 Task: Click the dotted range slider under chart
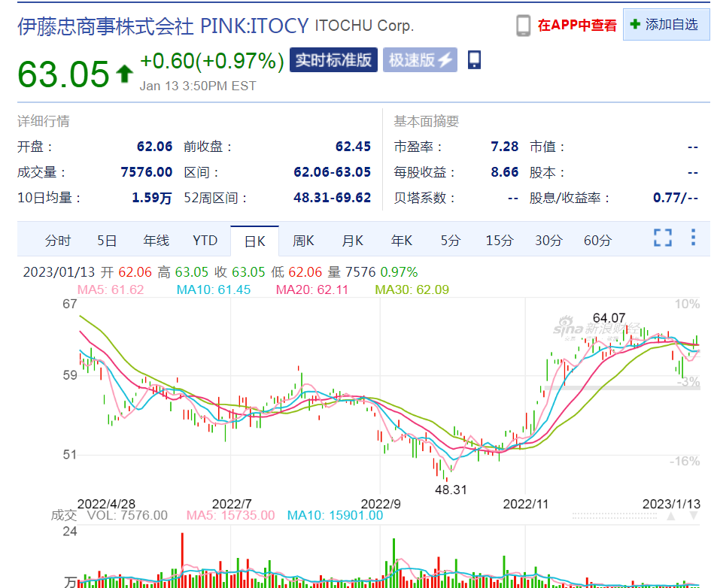click(x=615, y=516)
